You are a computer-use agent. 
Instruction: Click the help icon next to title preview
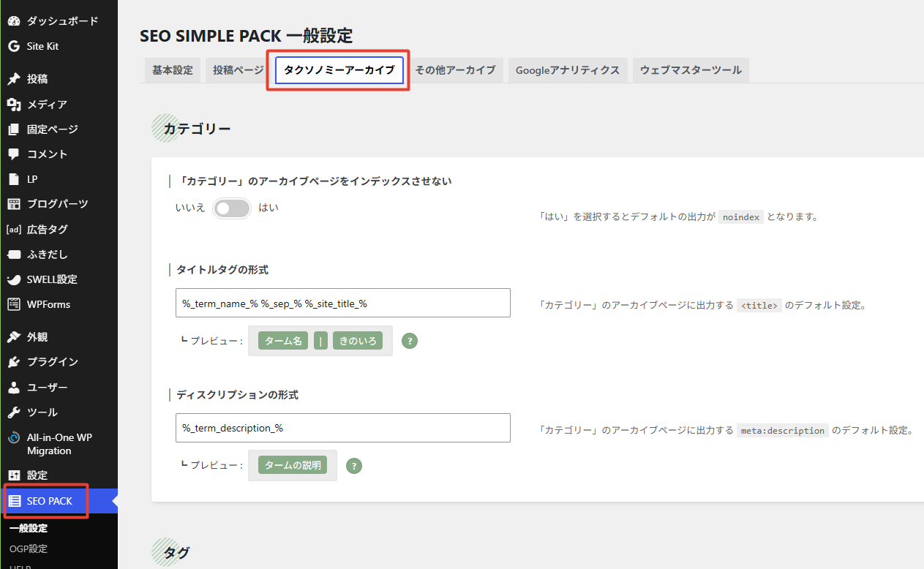(410, 341)
